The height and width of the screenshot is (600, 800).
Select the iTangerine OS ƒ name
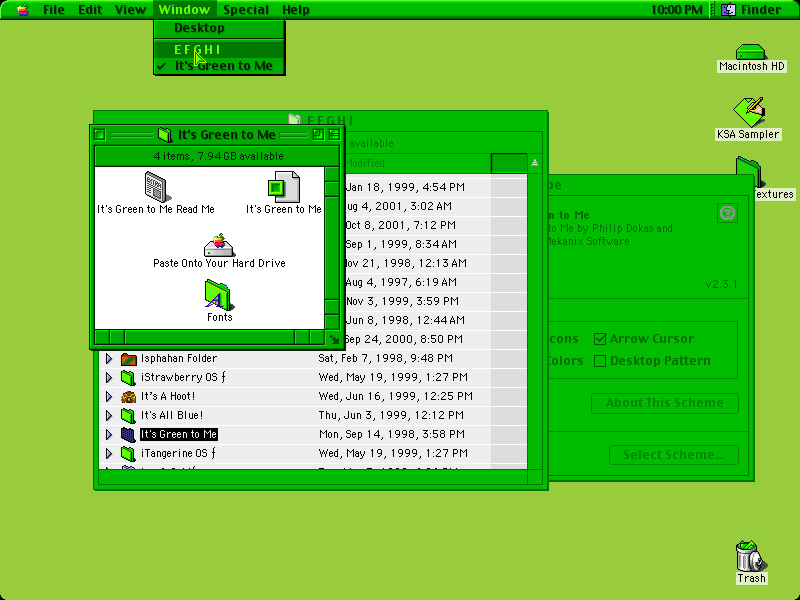coord(178,453)
